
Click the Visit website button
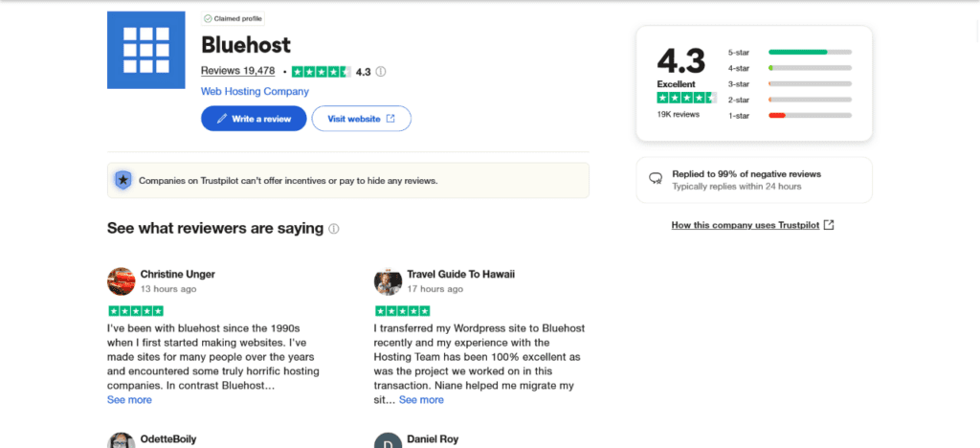click(x=361, y=119)
